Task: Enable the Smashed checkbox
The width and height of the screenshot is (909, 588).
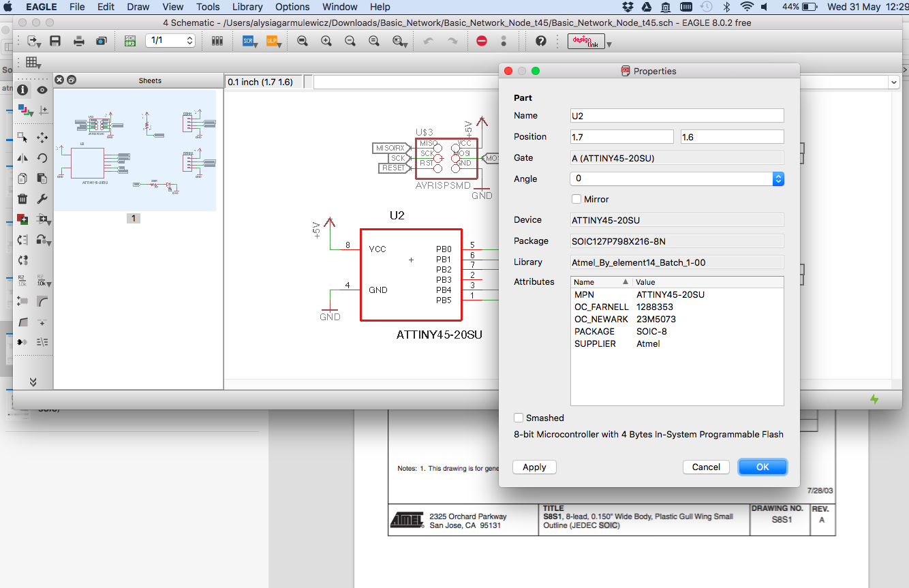Action: point(519,418)
